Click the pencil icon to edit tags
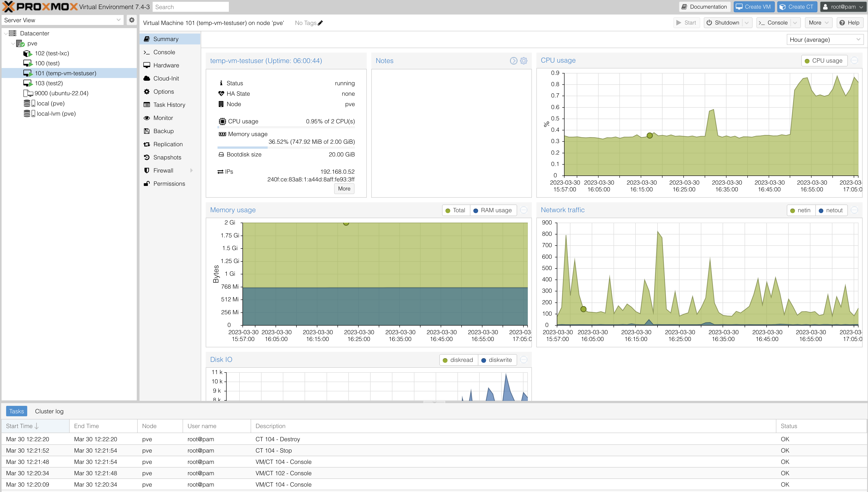The image size is (868, 492). [x=320, y=23]
